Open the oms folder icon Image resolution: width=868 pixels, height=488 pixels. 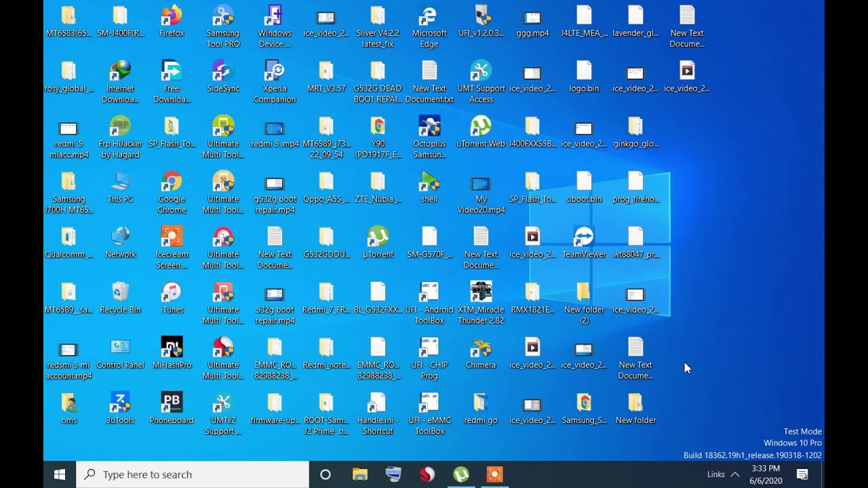(x=68, y=409)
